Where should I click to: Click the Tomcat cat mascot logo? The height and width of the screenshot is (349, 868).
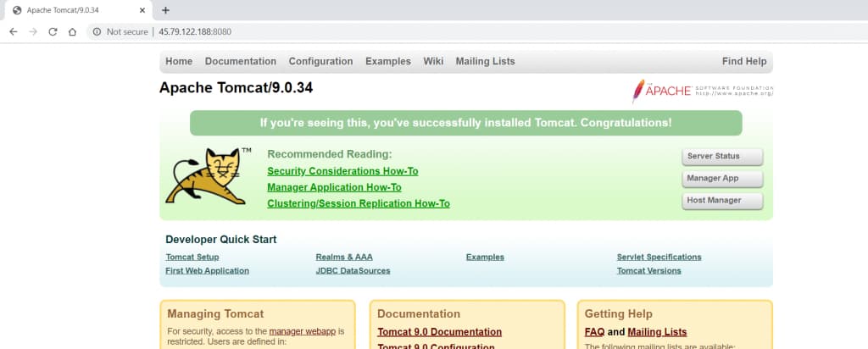(x=207, y=176)
